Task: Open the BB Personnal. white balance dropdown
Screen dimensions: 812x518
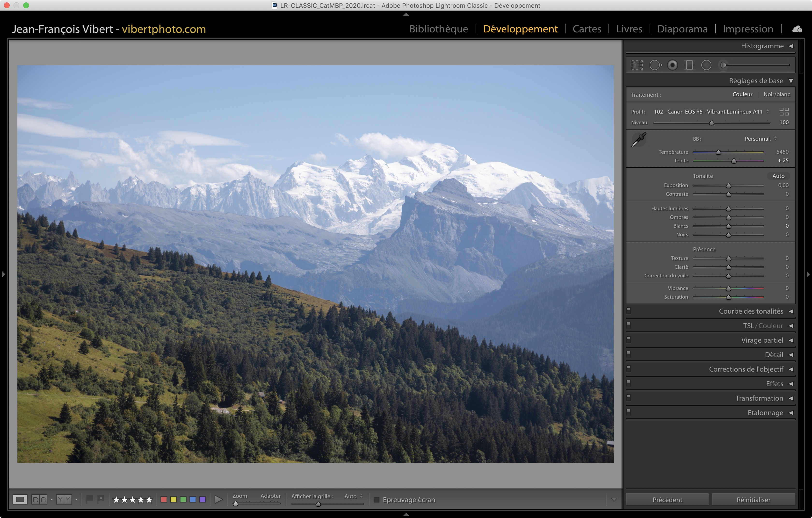Action: [761, 139]
